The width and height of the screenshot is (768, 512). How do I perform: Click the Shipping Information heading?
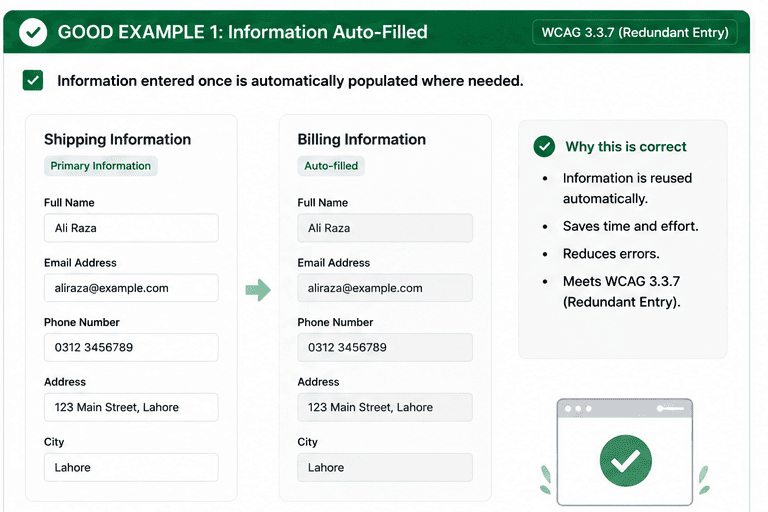click(118, 139)
